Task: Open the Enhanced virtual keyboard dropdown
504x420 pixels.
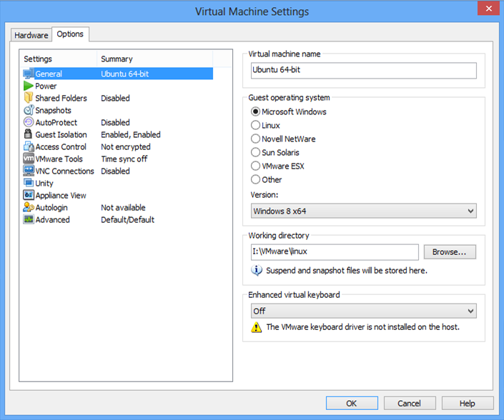Action: [x=364, y=311]
